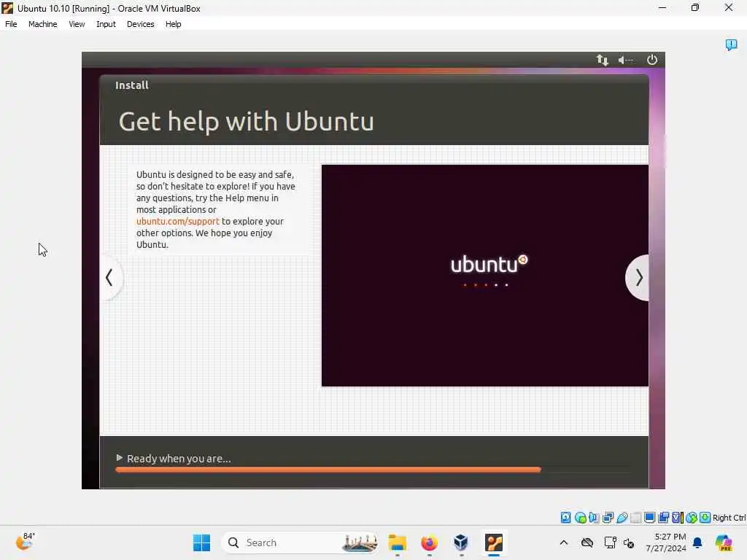Image resolution: width=747 pixels, height=560 pixels.
Task: Click the Ubuntu logo slideshow image
Action: pos(485,276)
